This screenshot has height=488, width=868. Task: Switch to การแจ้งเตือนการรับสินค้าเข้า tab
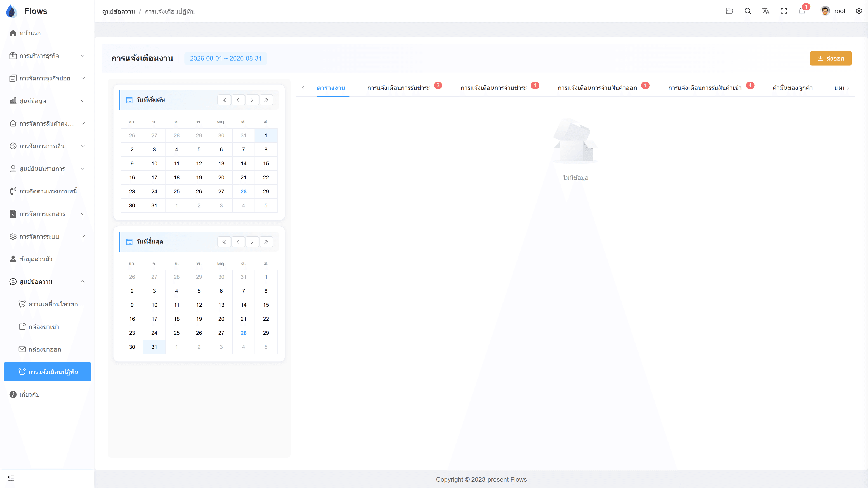(705, 88)
